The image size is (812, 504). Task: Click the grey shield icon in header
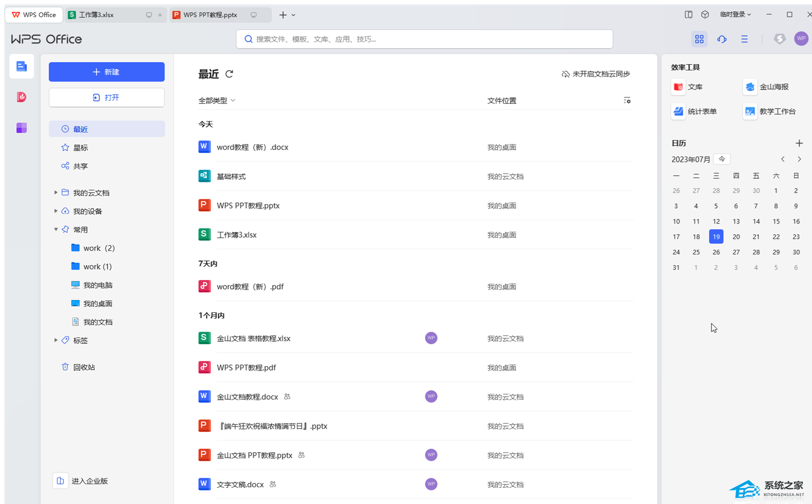click(779, 39)
